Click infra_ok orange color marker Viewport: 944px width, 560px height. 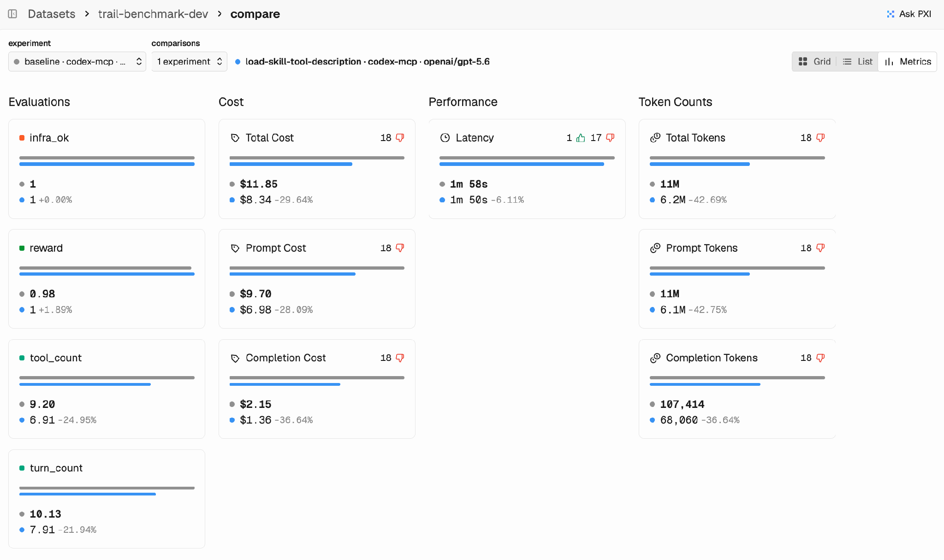pyautogui.click(x=22, y=138)
